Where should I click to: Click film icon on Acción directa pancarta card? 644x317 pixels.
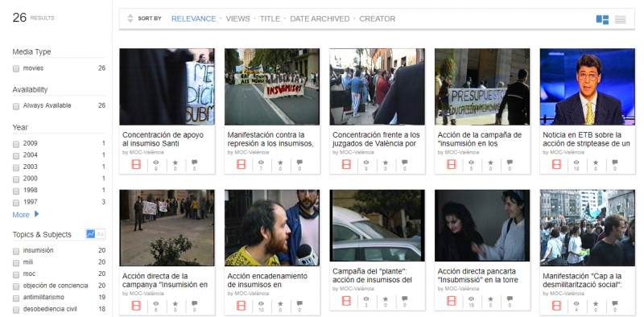pyautogui.click(x=452, y=301)
